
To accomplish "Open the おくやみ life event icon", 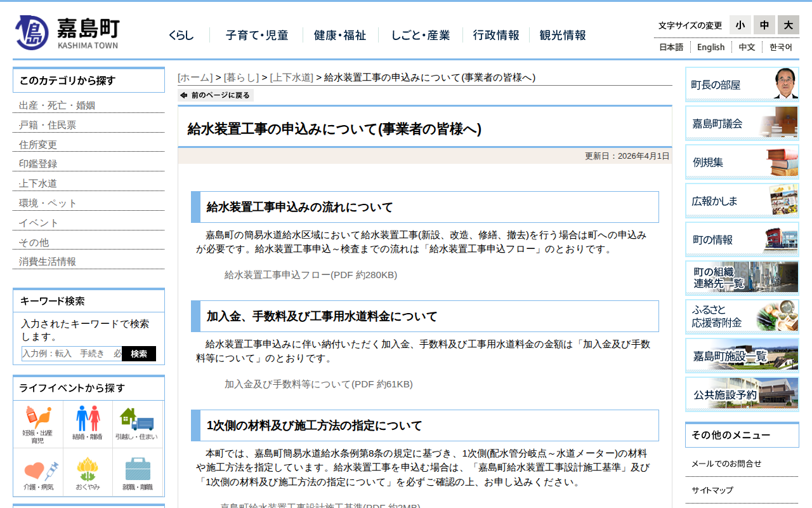I will pyautogui.click(x=88, y=473).
